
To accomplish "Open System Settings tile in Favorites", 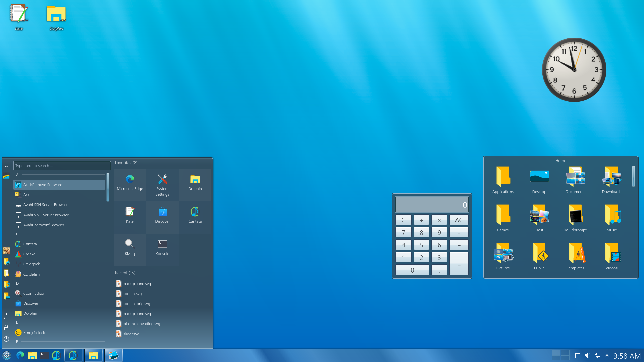I will pyautogui.click(x=162, y=184).
